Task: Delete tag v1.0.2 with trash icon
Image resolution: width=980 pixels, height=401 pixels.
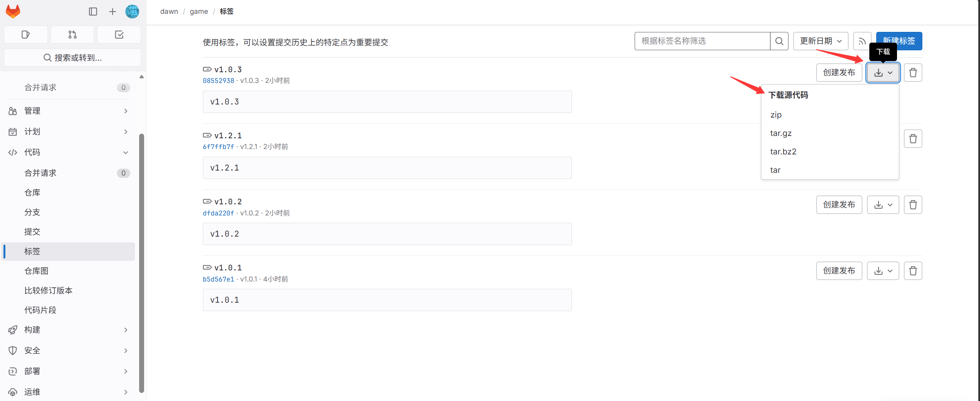Action: [913, 205]
